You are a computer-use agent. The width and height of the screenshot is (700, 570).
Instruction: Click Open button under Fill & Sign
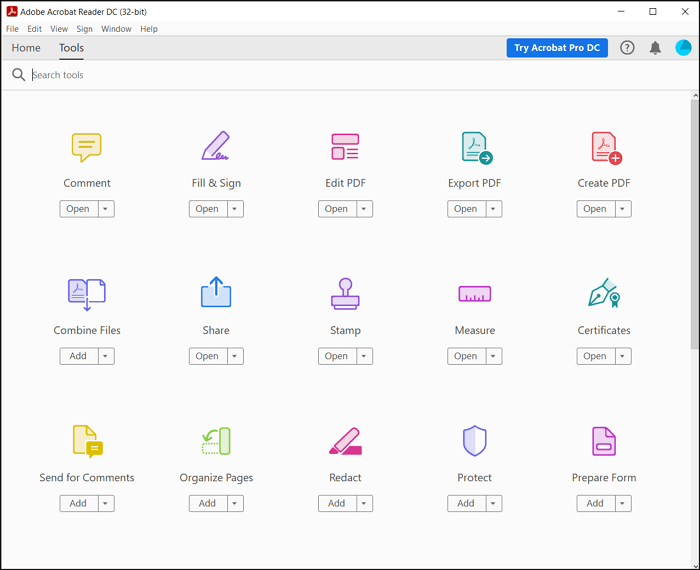tap(208, 209)
